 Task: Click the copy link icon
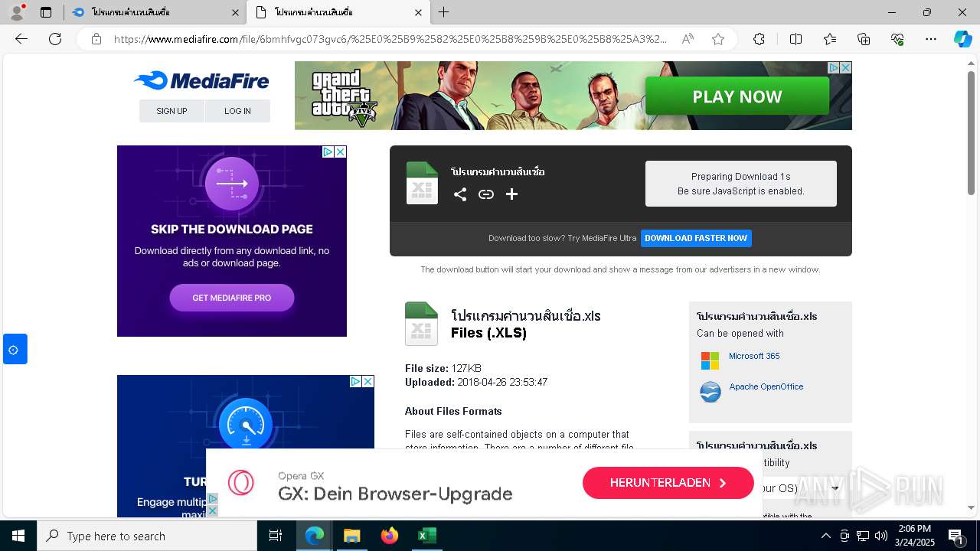point(486,194)
